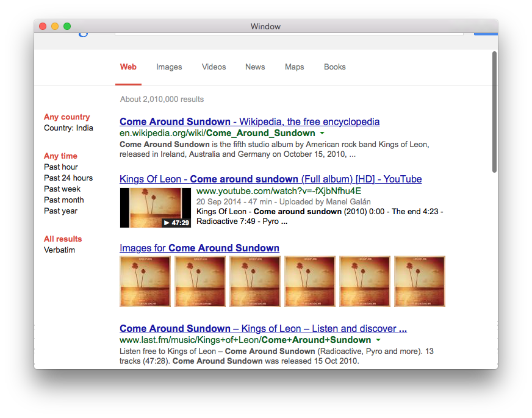The width and height of the screenshot is (532, 418).
Task: Open the third album image thumbnail
Action: tap(255, 281)
